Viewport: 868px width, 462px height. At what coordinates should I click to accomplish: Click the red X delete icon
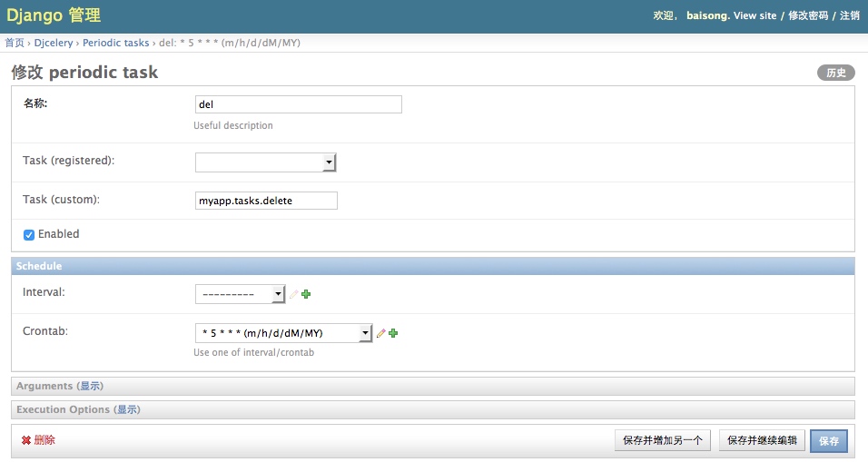26,440
